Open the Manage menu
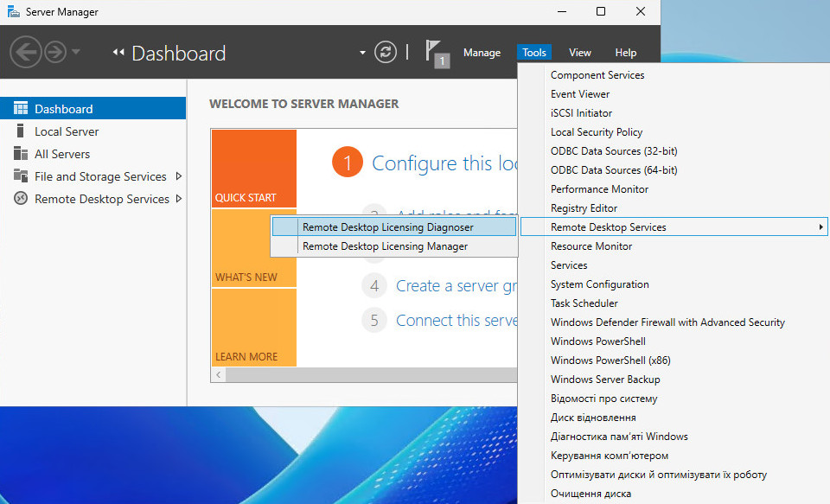 pyautogui.click(x=482, y=53)
